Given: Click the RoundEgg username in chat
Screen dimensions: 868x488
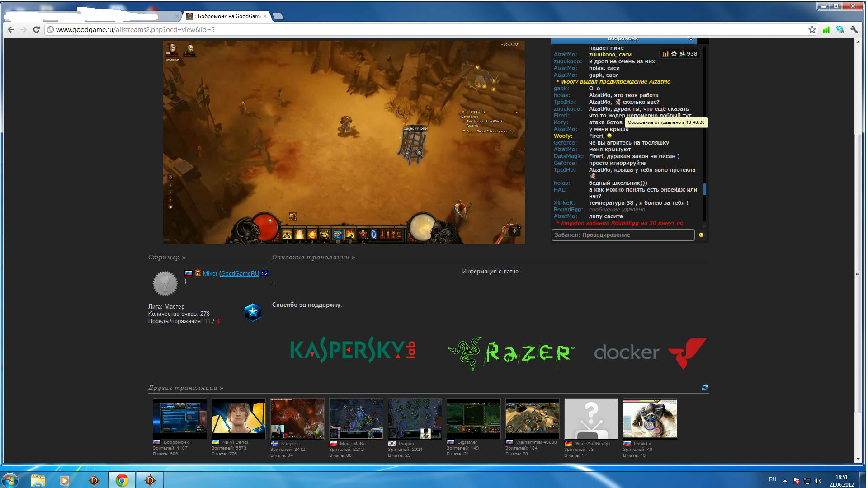Looking at the screenshot, I should (568, 210).
